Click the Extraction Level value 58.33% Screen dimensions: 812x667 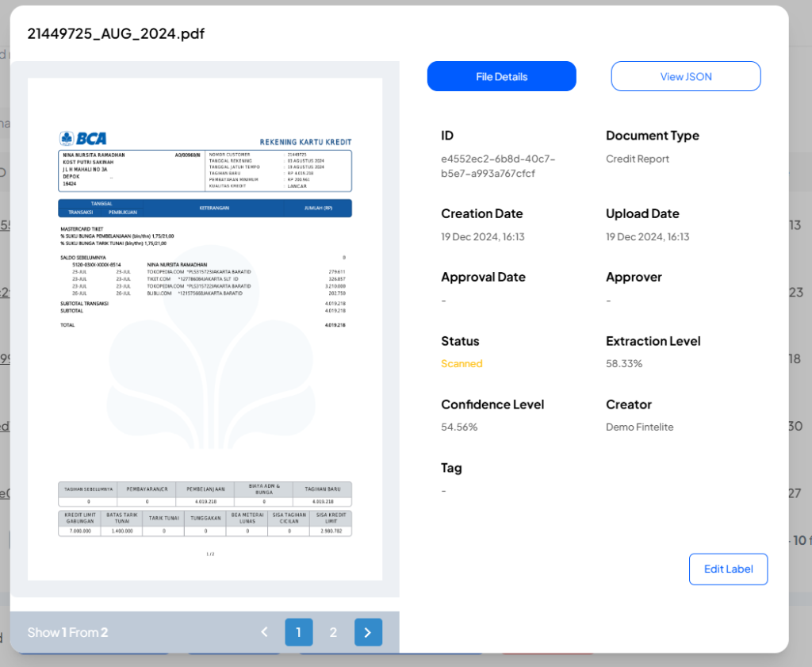point(623,363)
